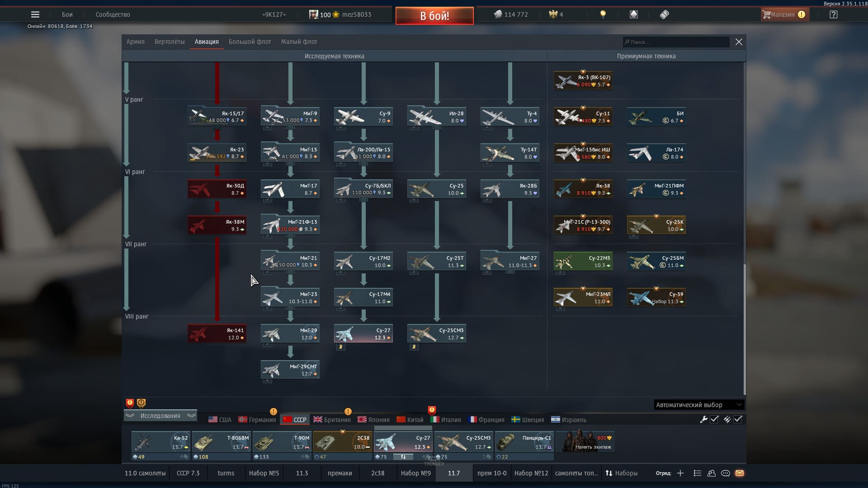Click the Silver Lions balance 114 772
The width and height of the screenshot is (868, 488).
point(511,14)
